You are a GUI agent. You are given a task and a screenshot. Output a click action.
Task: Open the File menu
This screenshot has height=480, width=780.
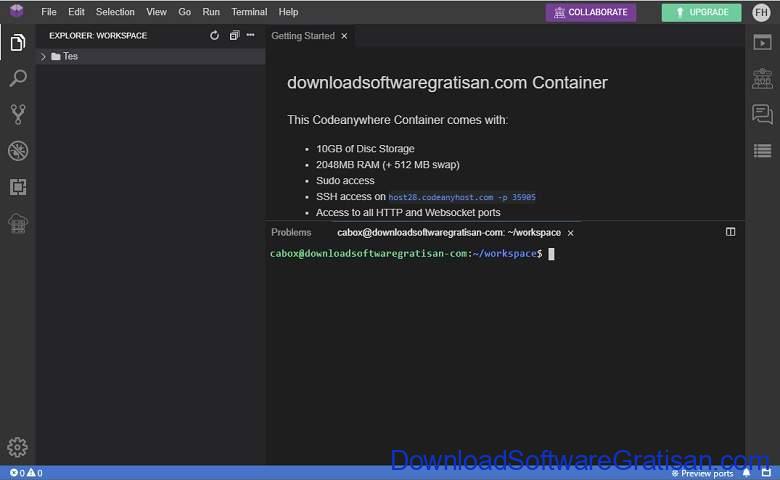click(x=49, y=12)
